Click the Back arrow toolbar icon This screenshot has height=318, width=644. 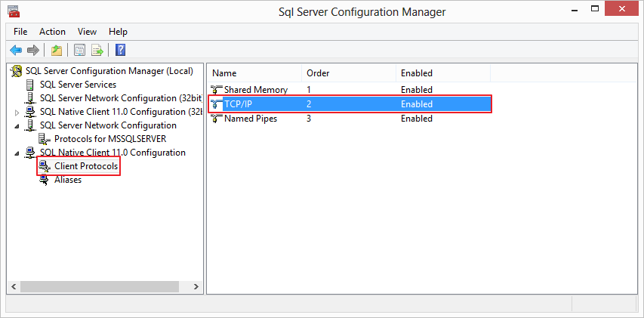coord(16,51)
